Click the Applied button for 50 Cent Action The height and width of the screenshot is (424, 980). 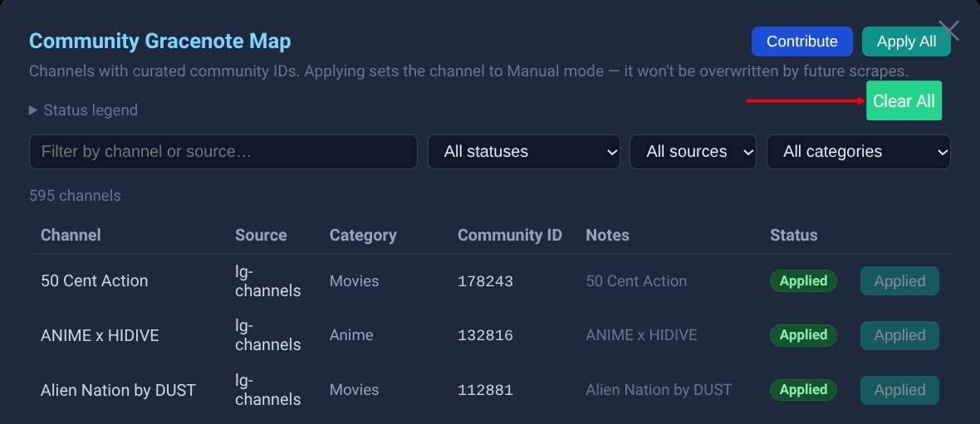coord(899,281)
